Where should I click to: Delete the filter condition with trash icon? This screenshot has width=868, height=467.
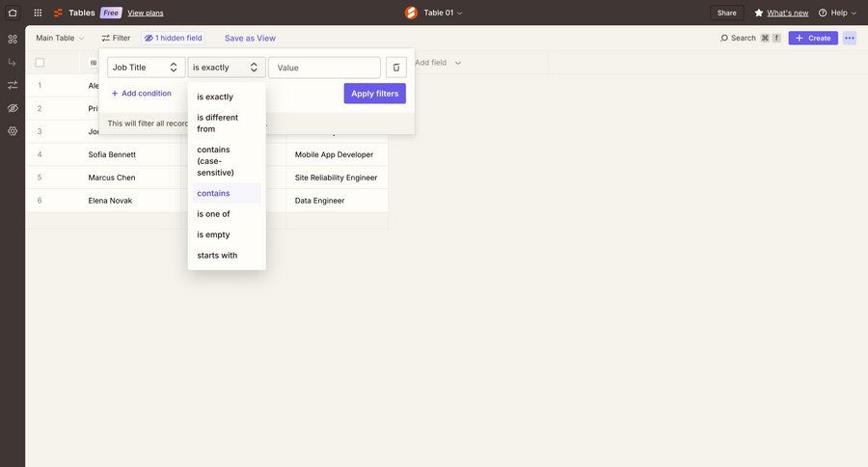coord(396,68)
